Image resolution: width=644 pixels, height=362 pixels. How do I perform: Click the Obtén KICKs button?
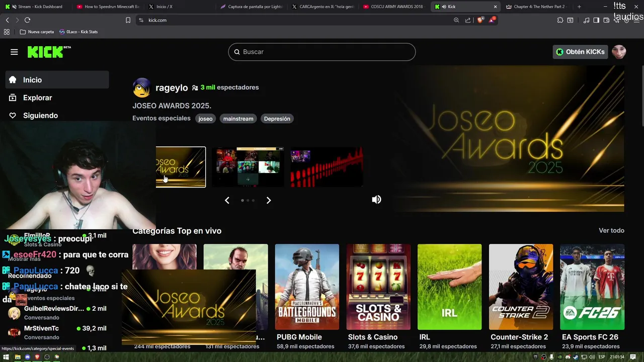pos(580,52)
